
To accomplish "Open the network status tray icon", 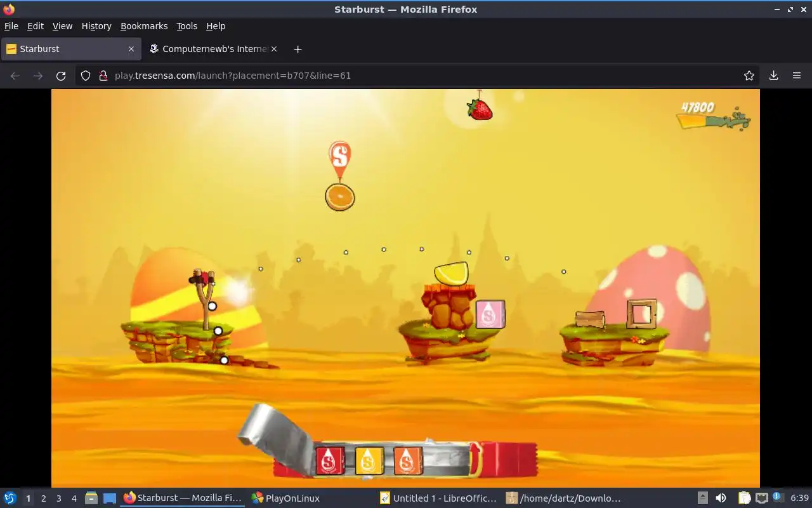I will (762, 498).
